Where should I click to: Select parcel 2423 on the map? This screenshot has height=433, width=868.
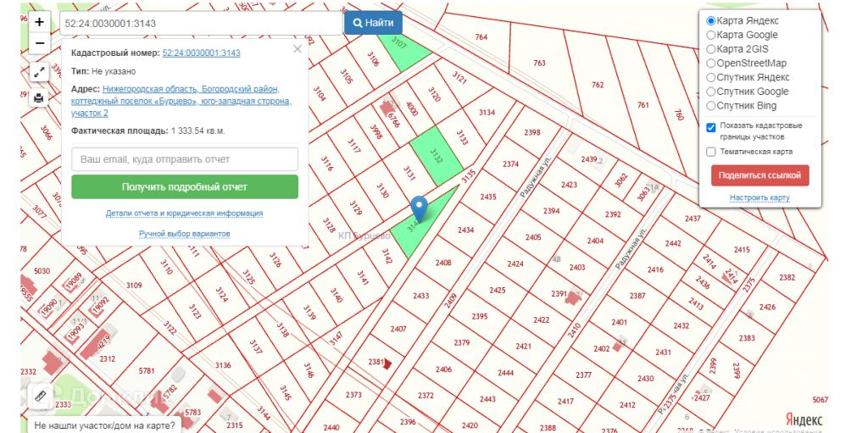569,185
